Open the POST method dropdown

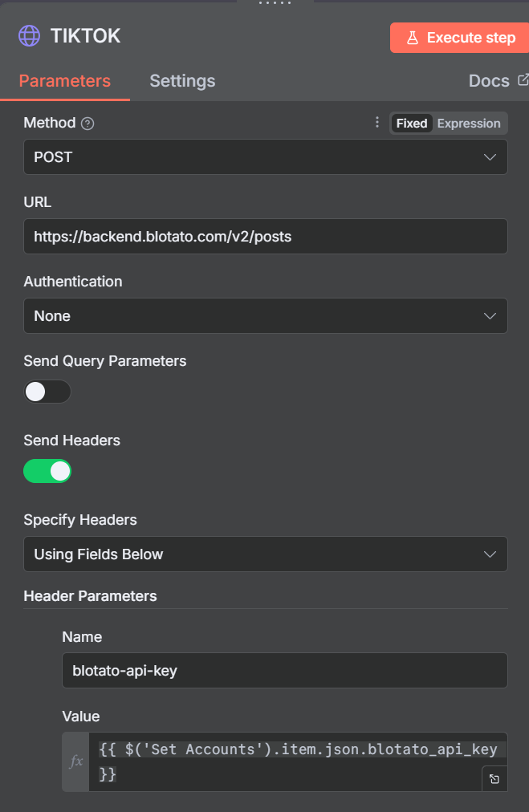[x=265, y=157]
